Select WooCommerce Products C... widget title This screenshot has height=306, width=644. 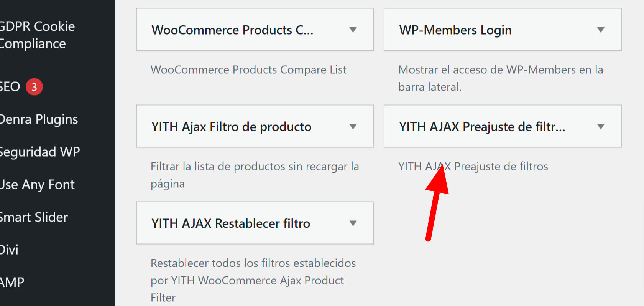click(232, 30)
